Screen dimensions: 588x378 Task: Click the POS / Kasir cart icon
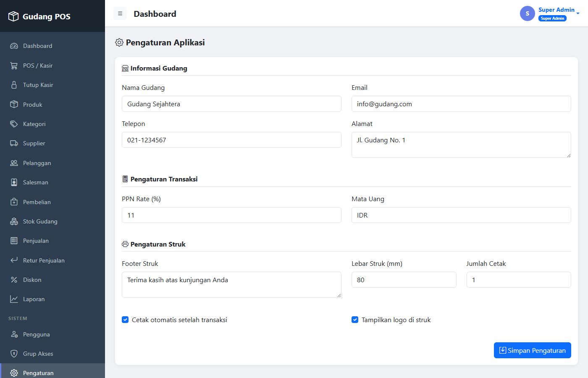coord(14,66)
